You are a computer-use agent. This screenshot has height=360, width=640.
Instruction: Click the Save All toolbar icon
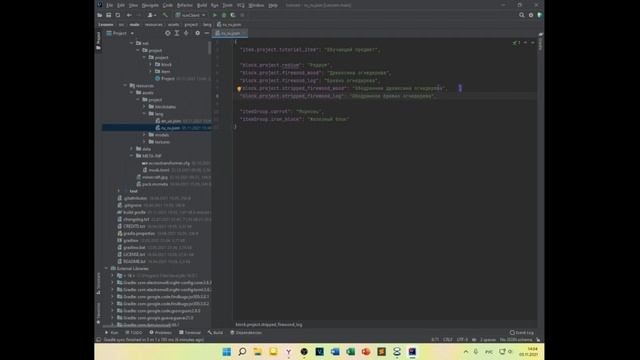pyautogui.click(x=109, y=15)
